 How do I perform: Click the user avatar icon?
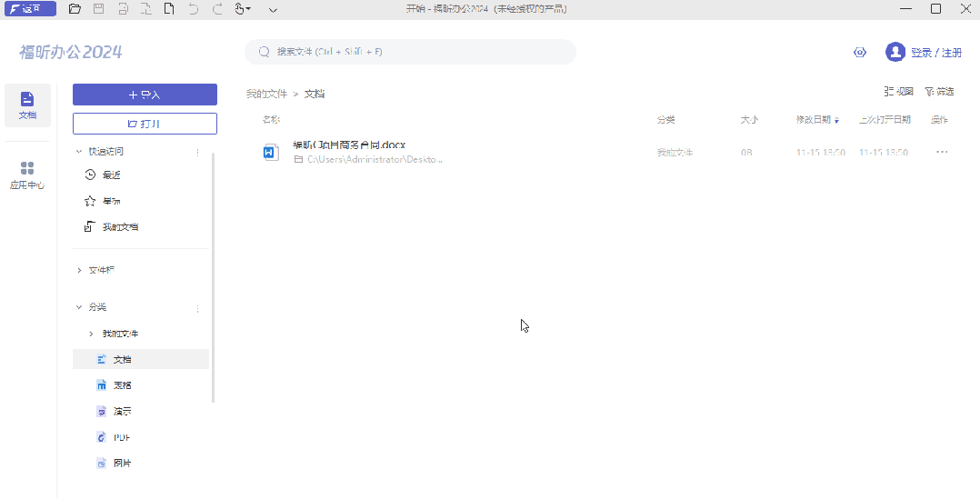[895, 53]
